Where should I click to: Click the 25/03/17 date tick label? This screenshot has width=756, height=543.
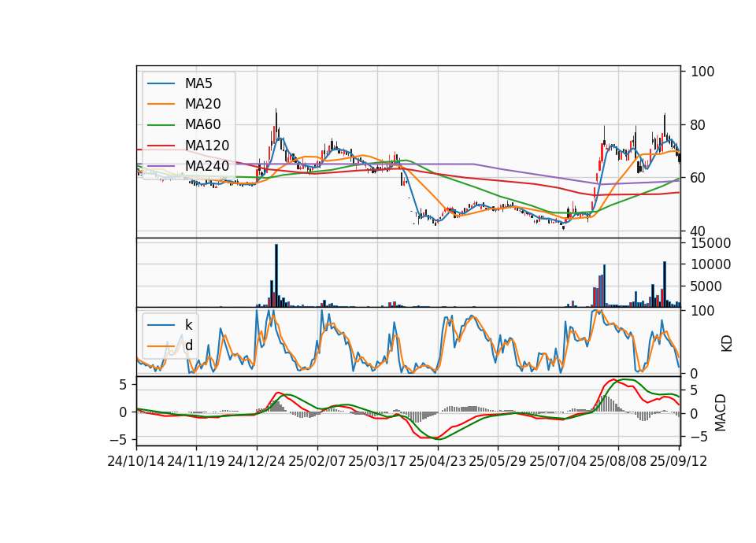pos(377,461)
